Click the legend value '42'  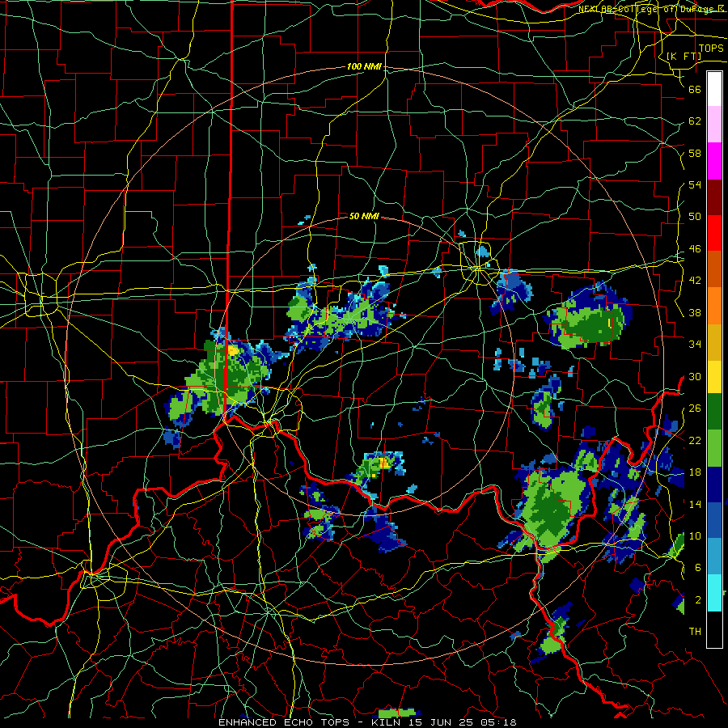(695, 280)
